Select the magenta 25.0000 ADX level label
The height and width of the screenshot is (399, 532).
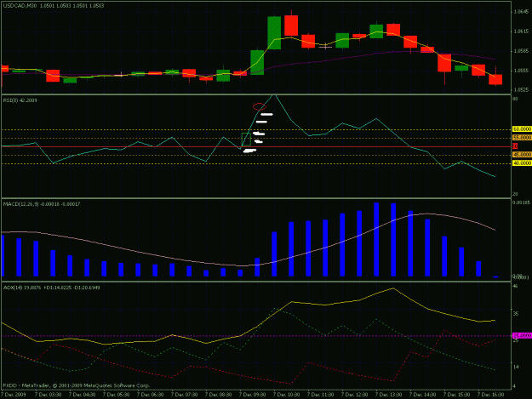coord(522,335)
